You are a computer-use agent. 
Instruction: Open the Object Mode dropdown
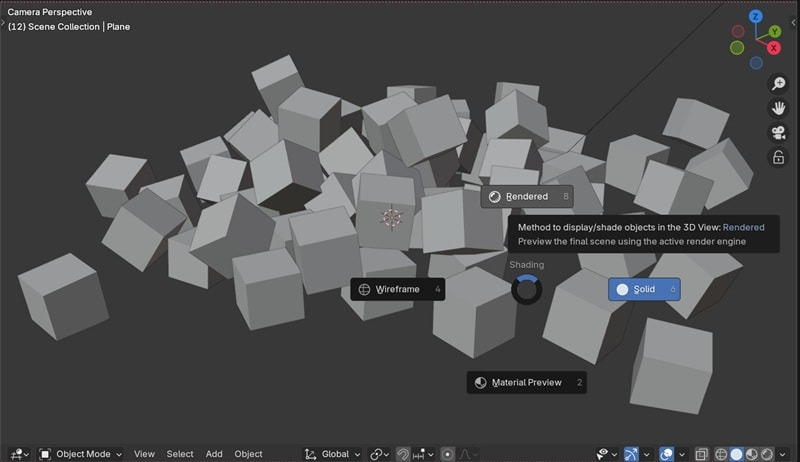81,454
